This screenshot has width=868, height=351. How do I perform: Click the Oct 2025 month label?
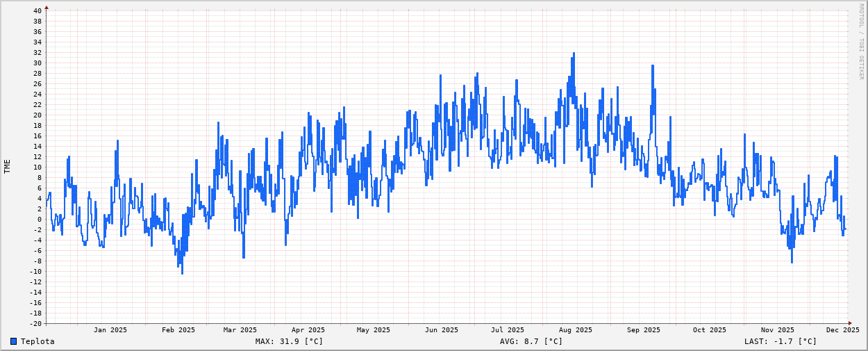pyautogui.click(x=709, y=330)
